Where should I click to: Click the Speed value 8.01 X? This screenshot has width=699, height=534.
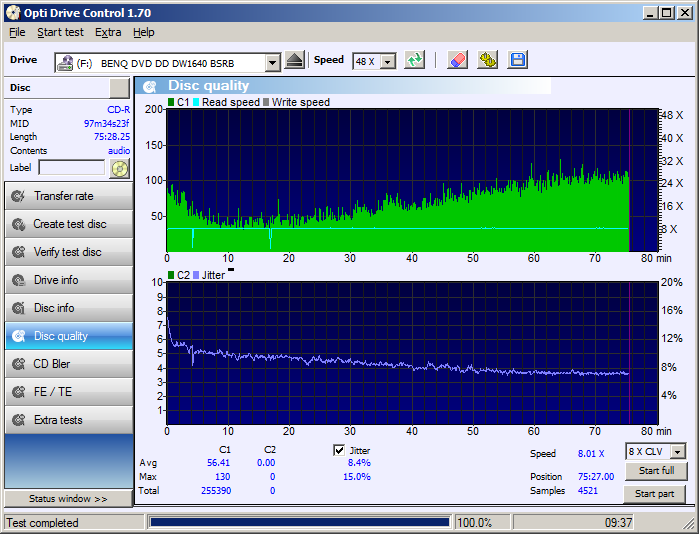591,454
